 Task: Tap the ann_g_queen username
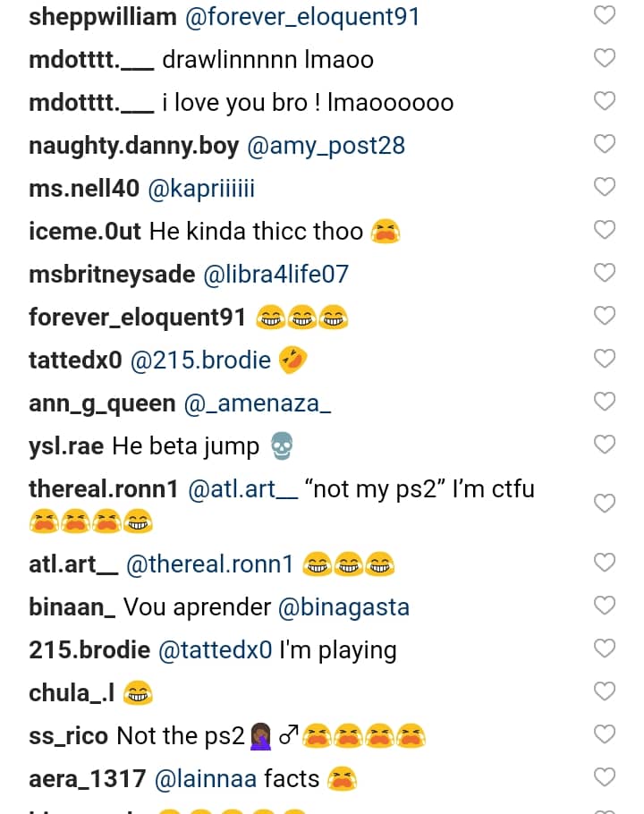tap(102, 403)
